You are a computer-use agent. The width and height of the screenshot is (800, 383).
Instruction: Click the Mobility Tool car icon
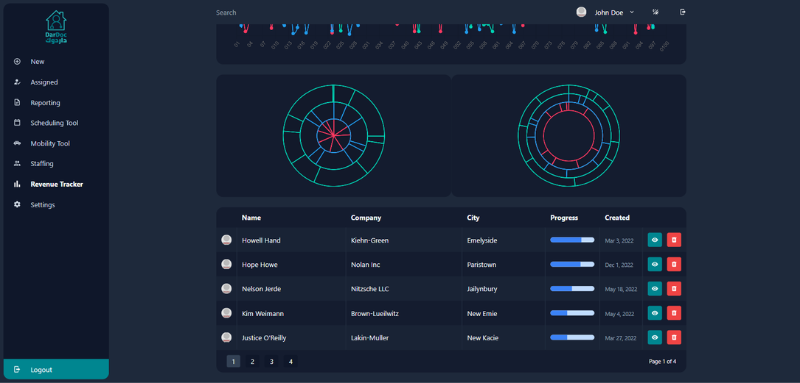click(x=17, y=143)
